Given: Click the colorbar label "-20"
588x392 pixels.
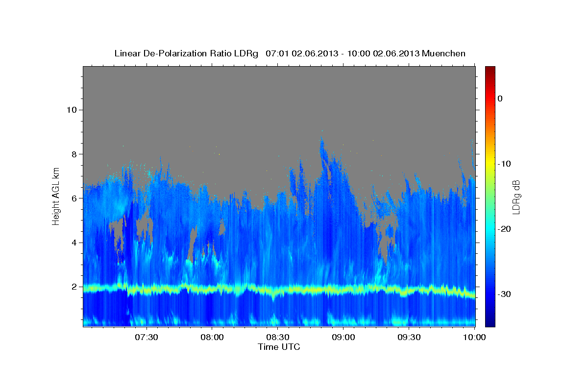Looking at the screenshot, I should click(x=505, y=229).
